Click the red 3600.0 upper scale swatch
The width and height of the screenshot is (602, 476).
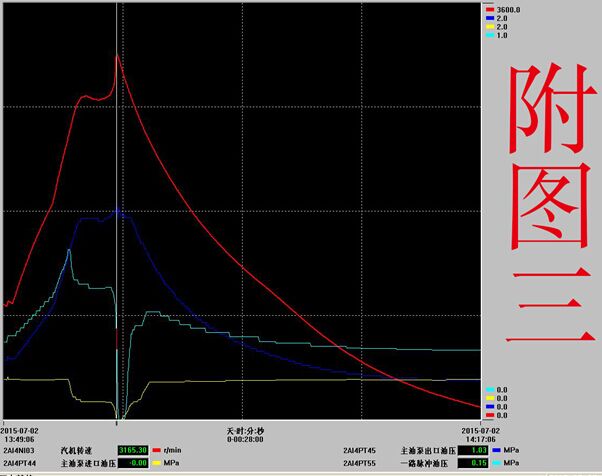click(491, 9)
